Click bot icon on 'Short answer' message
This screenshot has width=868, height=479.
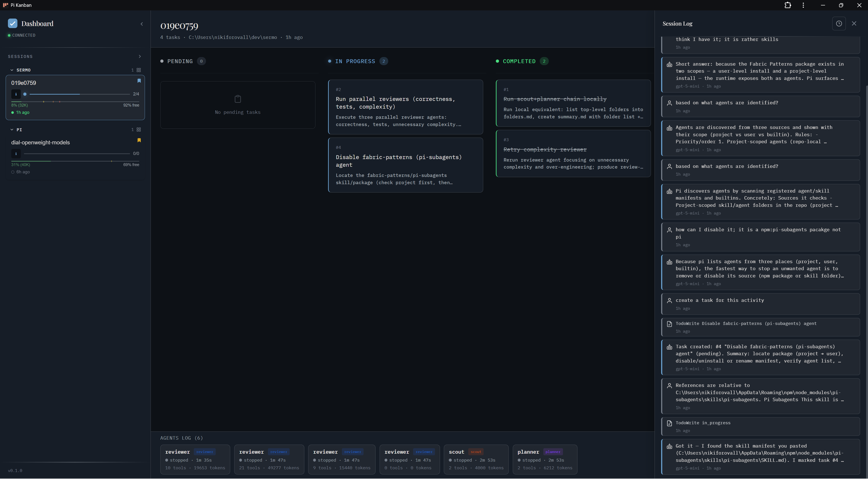click(669, 64)
